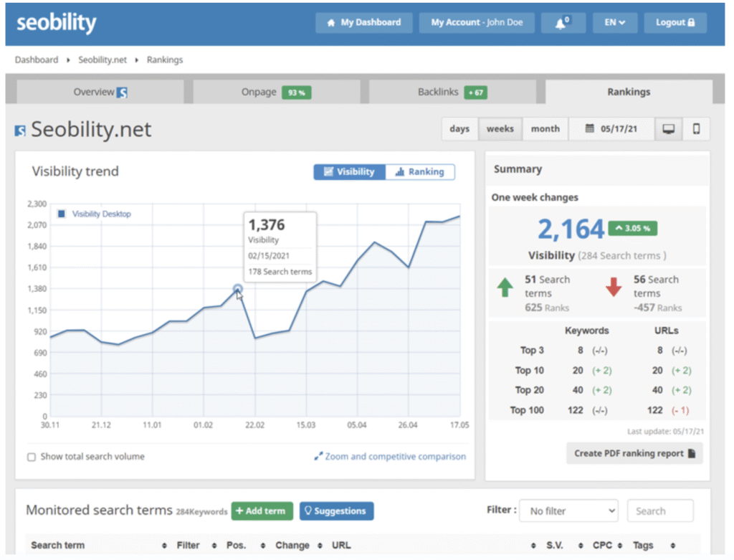Sort by Filter column arrows
The image size is (734, 560).
214,546
